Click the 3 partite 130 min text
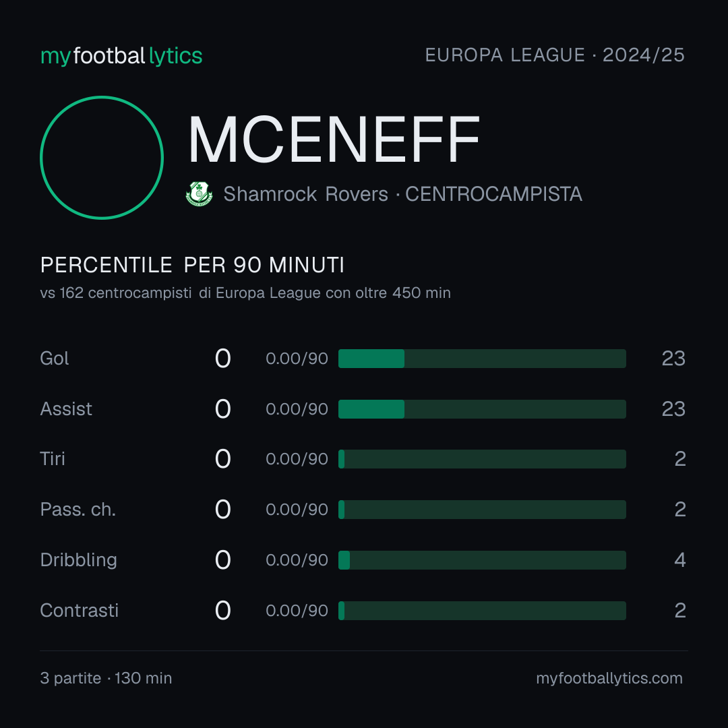Viewport: 728px width, 728px height. pyautogui.click(x=106, y=678)
